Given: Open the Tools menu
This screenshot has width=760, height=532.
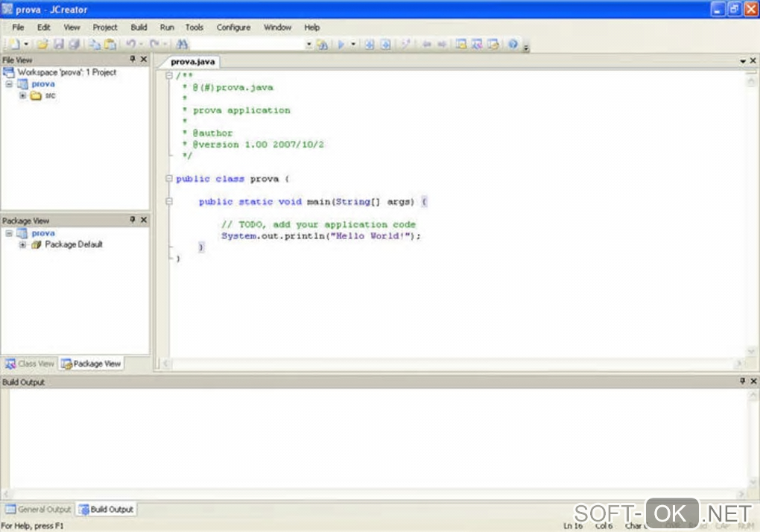Looking at the screenshot, I should [x=194, y=27].
